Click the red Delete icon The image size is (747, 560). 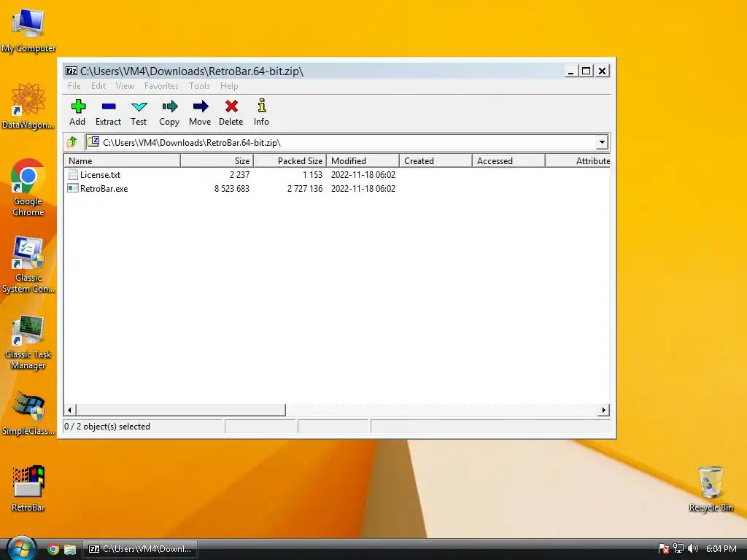tap(231, 106)
